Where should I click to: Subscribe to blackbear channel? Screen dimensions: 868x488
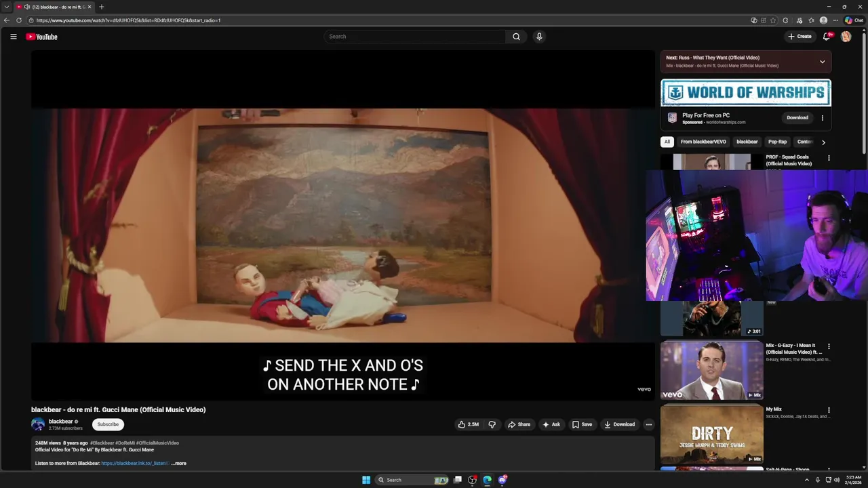point(108,424)
